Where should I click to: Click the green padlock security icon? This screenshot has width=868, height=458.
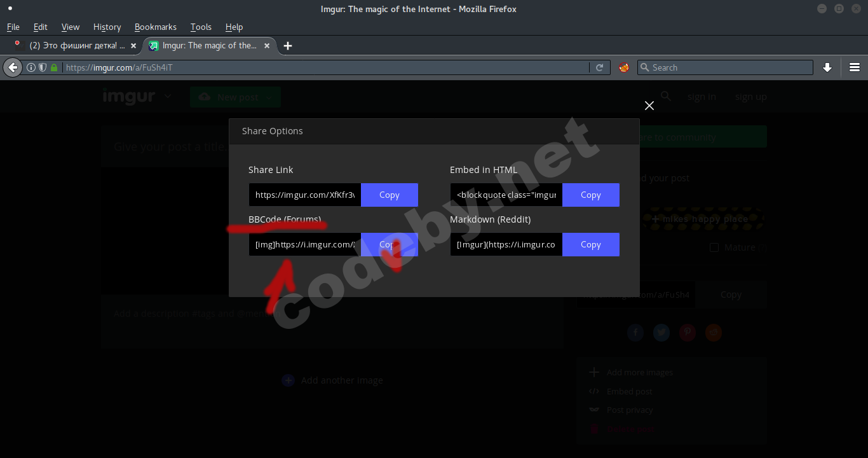click(54, 67)
